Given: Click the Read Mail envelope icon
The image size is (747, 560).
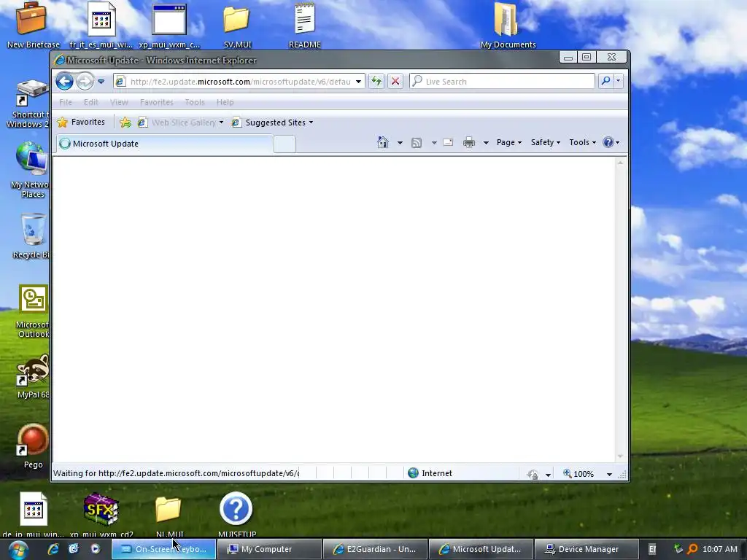Looking at the screenshot, I should pyautogui.click(x=448, y=142).
